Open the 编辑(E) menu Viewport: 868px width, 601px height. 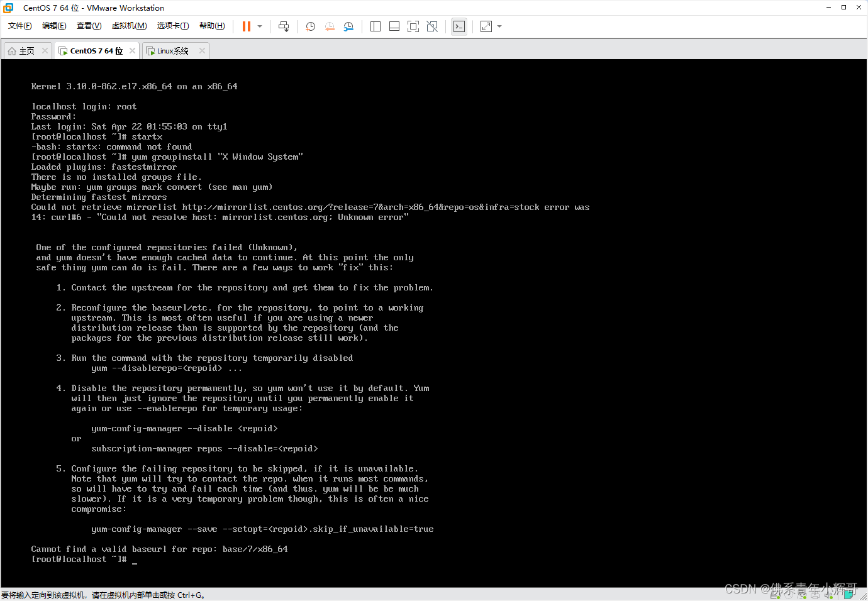pos(54,26)
